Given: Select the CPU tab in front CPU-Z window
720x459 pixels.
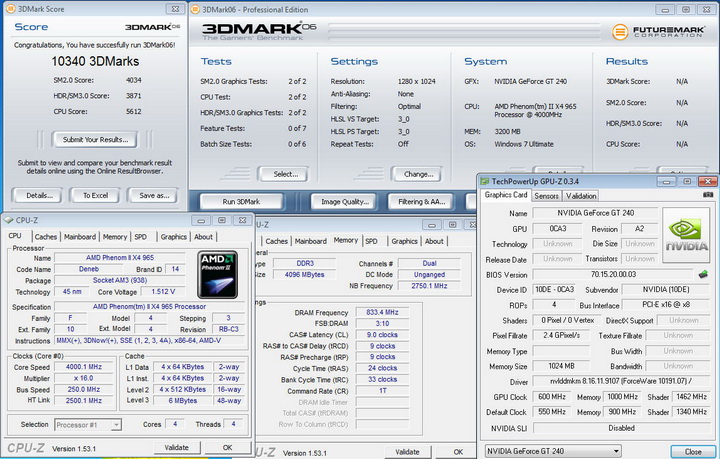Looking at the screenshot, I should click(15, 236).
